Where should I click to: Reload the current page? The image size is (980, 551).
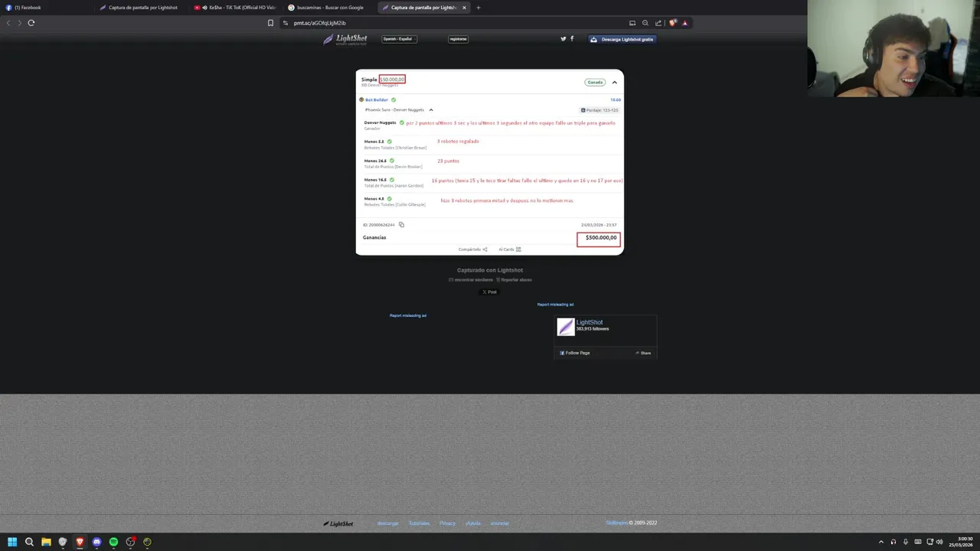(x=31, y=23)
